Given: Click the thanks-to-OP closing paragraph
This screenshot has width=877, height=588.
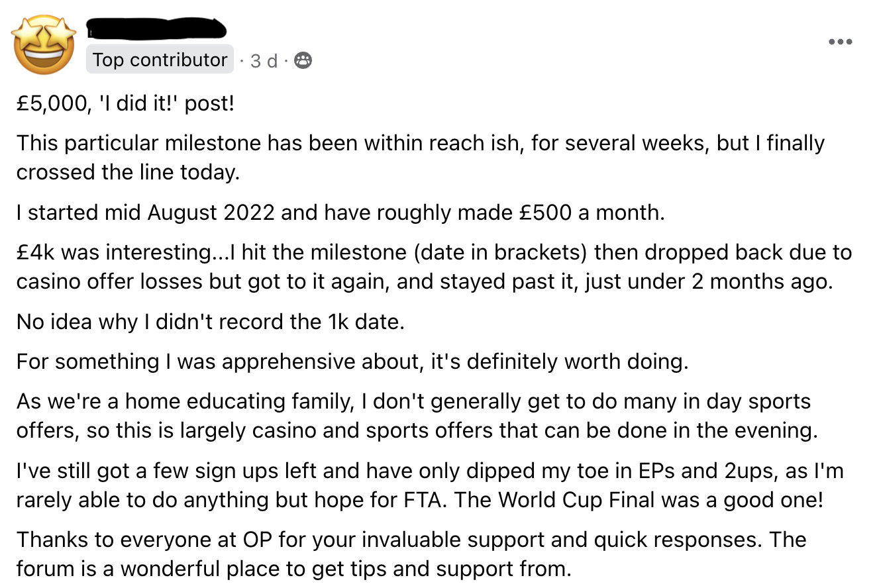Looking at the screenshot, I should 411,554.
